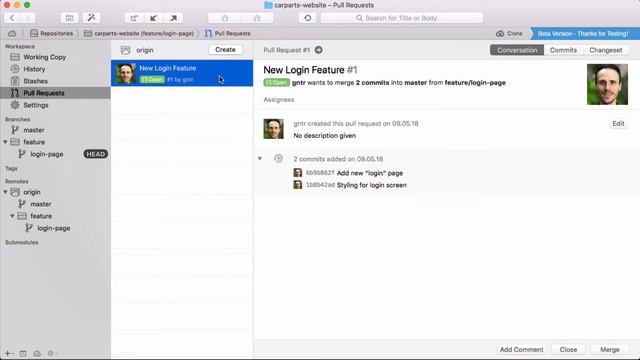
Task: Collapse the origin remote
Action: [5, 192]
